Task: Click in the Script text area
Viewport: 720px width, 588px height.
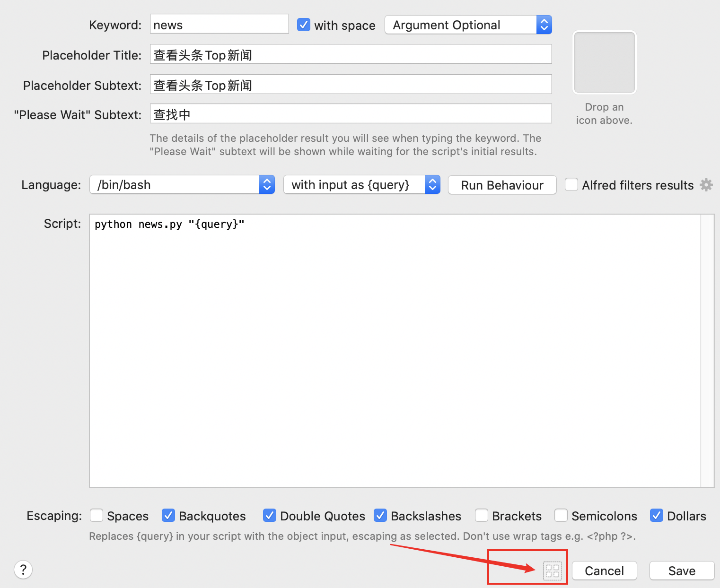Action: tap(395, 351)
